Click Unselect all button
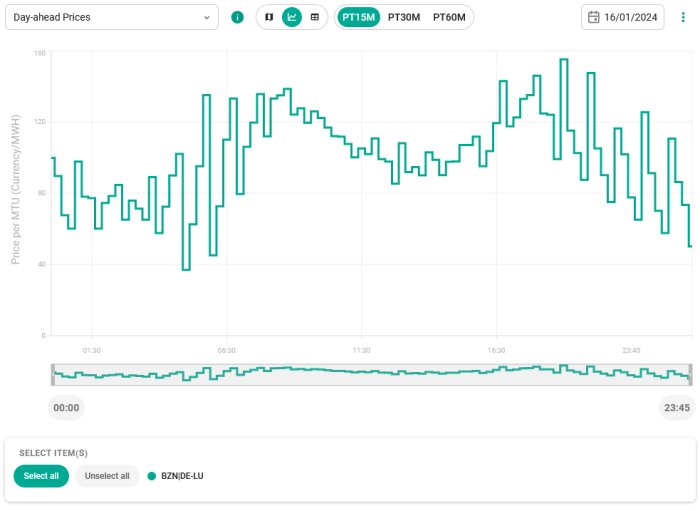Screen dimensions: 700x511 click(107, 476)
